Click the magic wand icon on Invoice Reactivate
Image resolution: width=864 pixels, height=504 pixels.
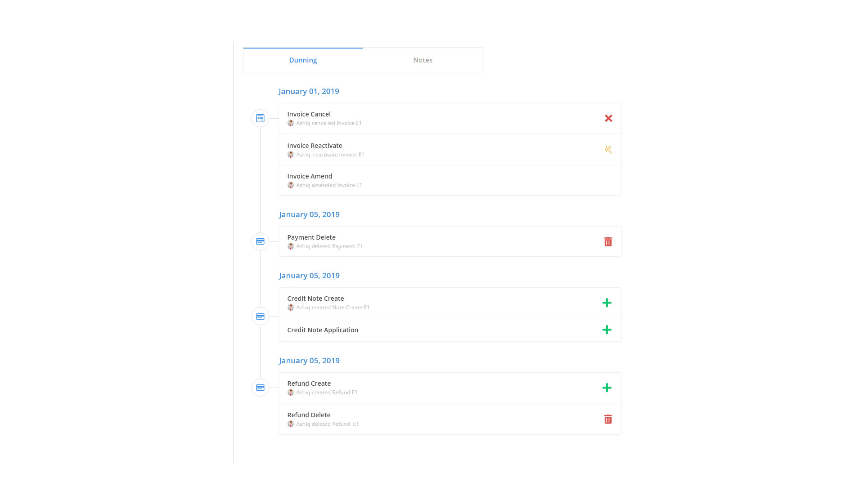coord(608,150)
